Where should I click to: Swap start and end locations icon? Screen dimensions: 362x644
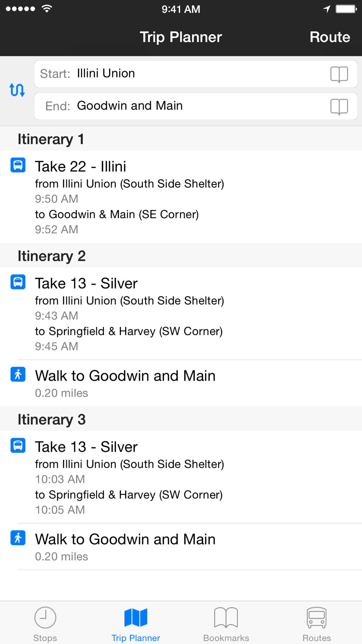pos(17,90)
